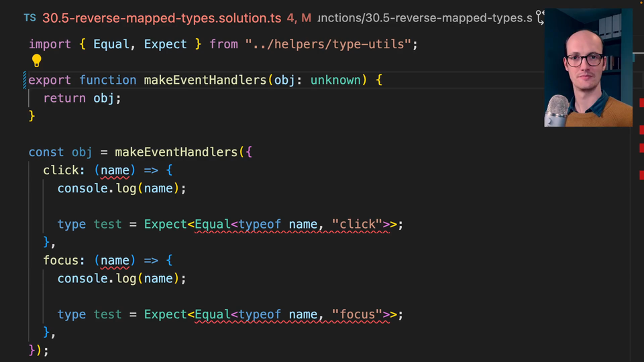The image size is (644, 362).
Task: Click the Equal identifier in the import statement
Action: pyautogui.click(x=114, y=44)
